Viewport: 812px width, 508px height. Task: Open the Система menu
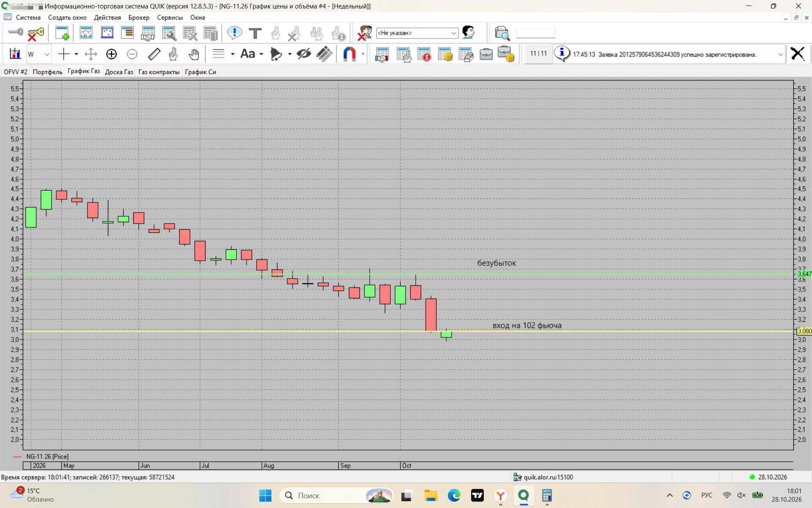pyautogui.click(x=28, y=17)
